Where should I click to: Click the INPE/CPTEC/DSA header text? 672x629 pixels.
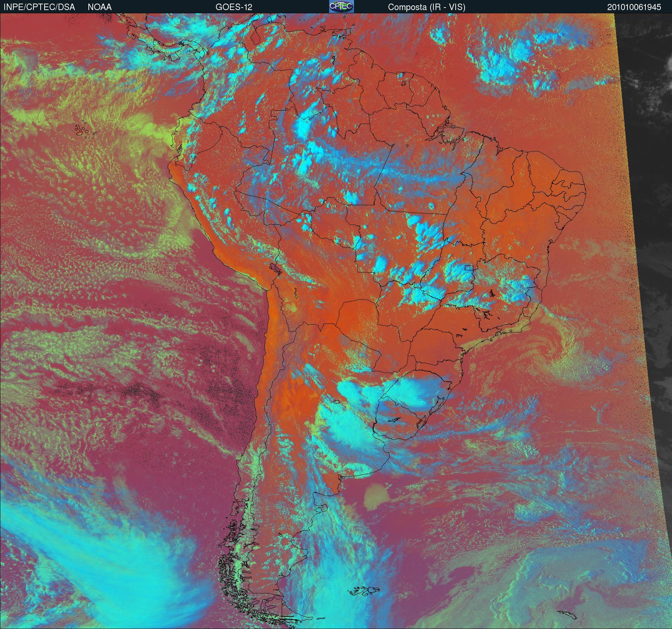point(39,7)
